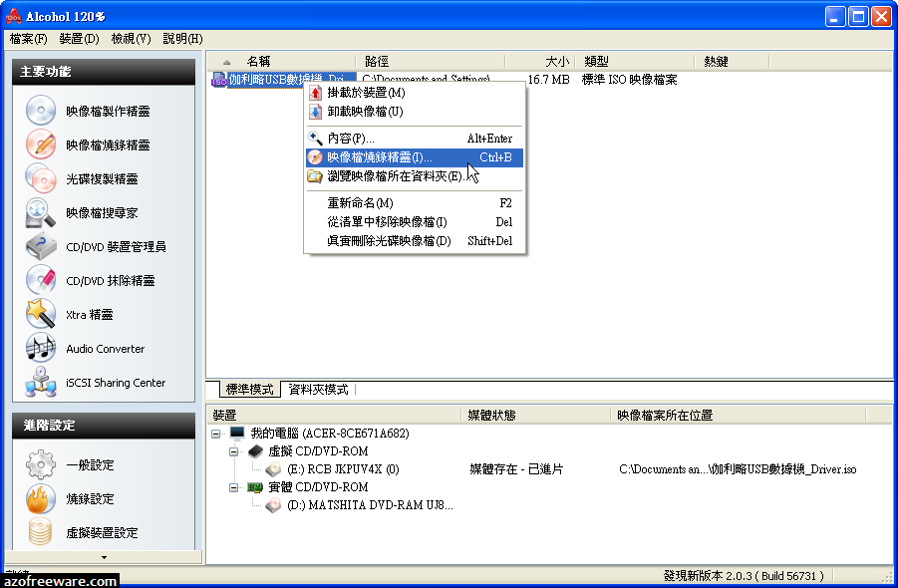Open the iSCSI Sharing Center icon
Image resolution: width=898 pixels, height=588 pixels.
(x=41, y=382)
